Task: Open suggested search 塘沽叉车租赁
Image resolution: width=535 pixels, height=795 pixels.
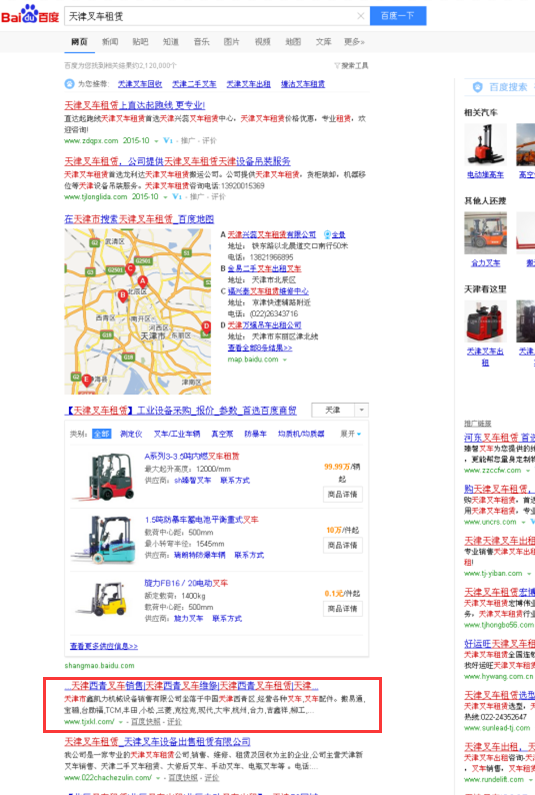Action: [x=303, y=84]
